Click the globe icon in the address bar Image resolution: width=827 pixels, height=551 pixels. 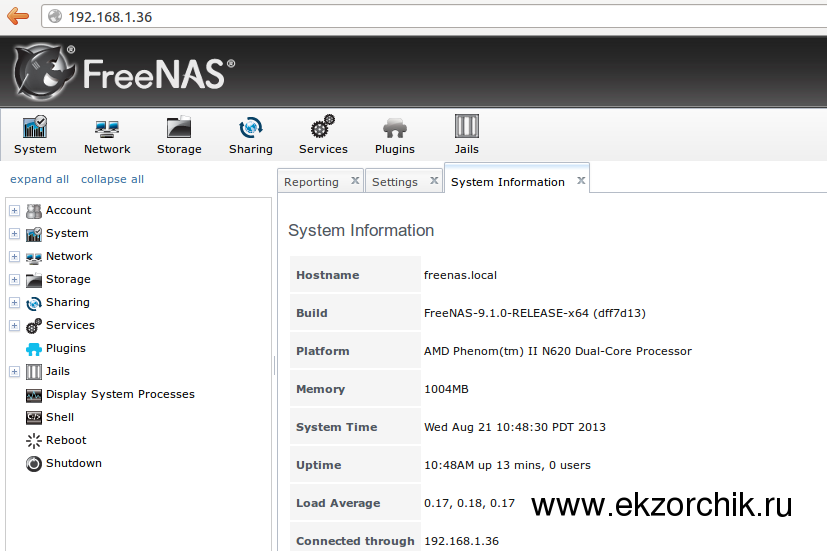55,17
